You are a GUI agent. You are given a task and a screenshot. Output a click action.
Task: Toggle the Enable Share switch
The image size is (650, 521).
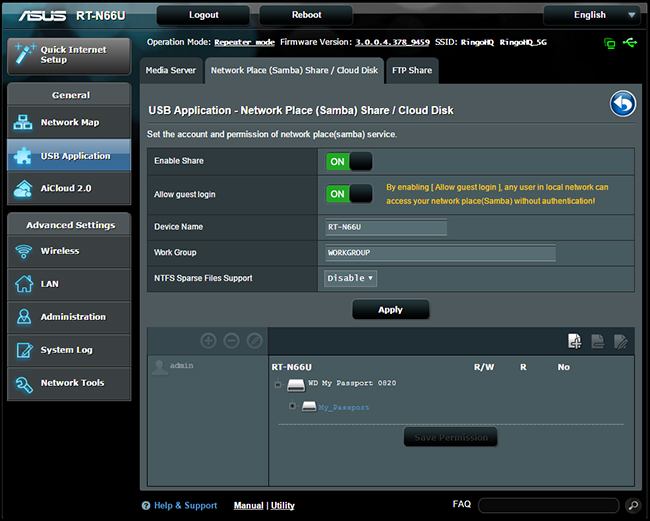point(349,161)
